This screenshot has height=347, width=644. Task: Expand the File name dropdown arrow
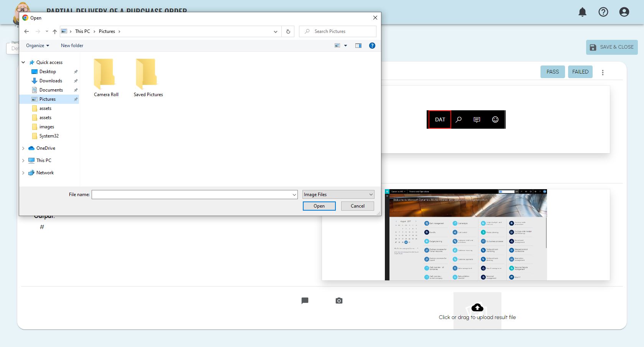coord(294,195)
